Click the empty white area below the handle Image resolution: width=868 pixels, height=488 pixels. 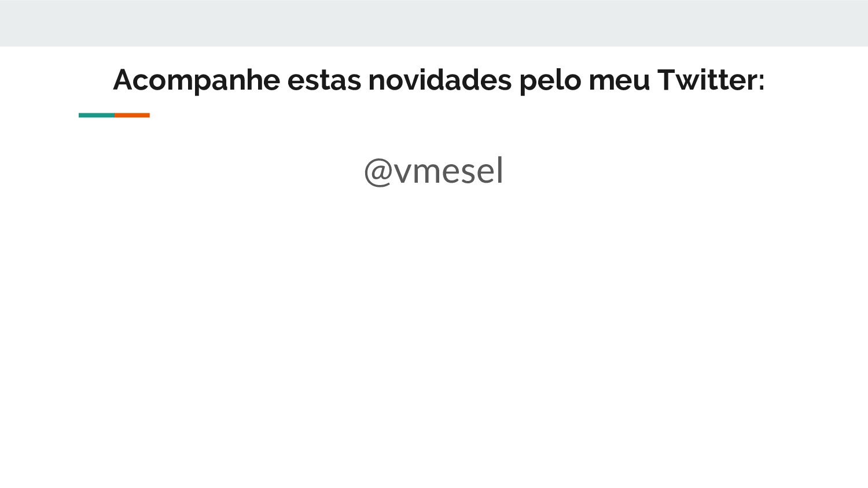click(x=434, y=335)
